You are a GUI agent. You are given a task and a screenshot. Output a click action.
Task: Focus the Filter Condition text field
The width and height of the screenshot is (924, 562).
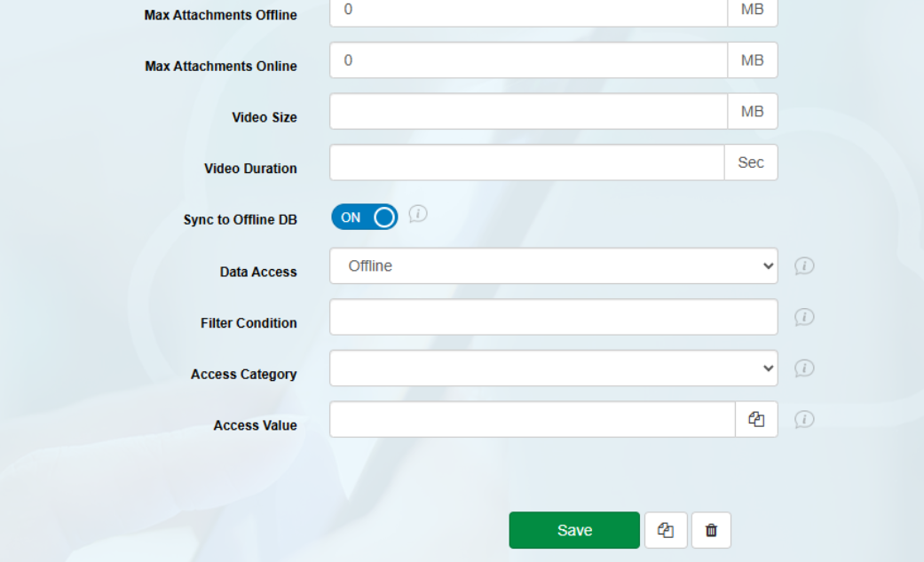[x=553, y=317]
